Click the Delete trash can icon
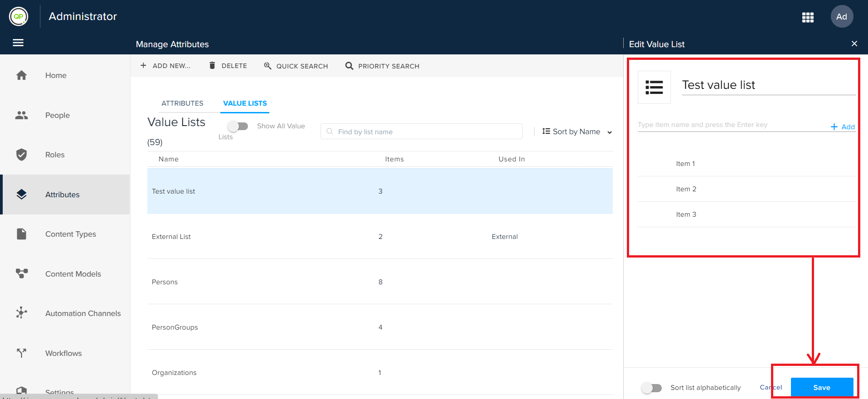Screen dimensions: 868x399 point(212,65)
